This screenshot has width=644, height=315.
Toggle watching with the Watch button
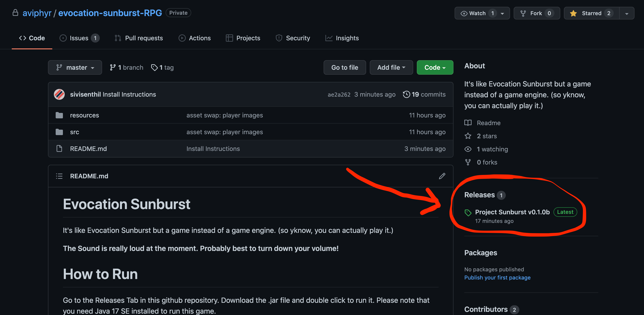[477, 13]
